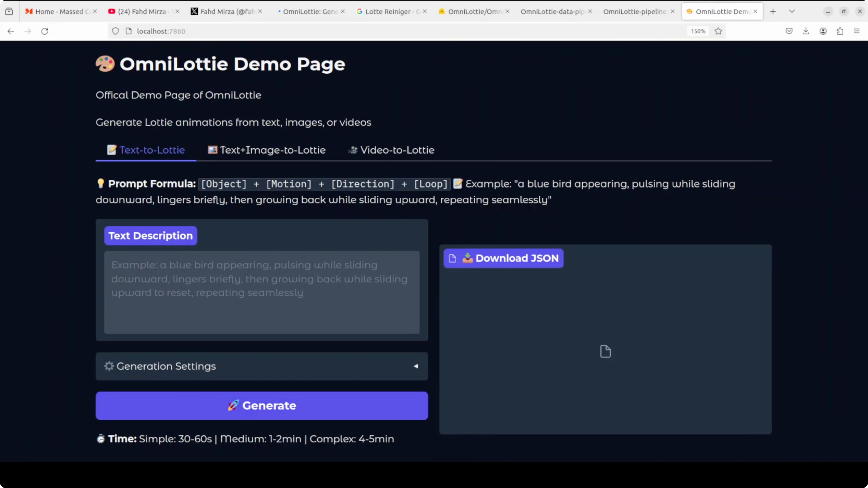Open the Firefox account icon
Screen dimensions: 868x488
pyautogui.click(x=823, y=31)
